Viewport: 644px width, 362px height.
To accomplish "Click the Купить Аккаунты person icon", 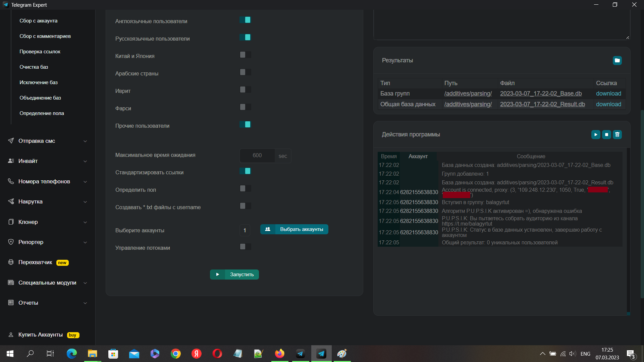I will [x=11, y=335].
